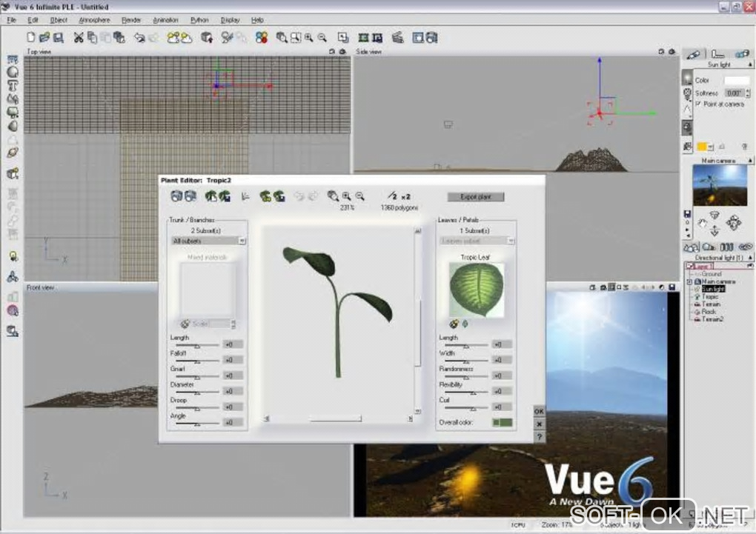Open the yellow light color dropdown arrow

coord(711,147)
